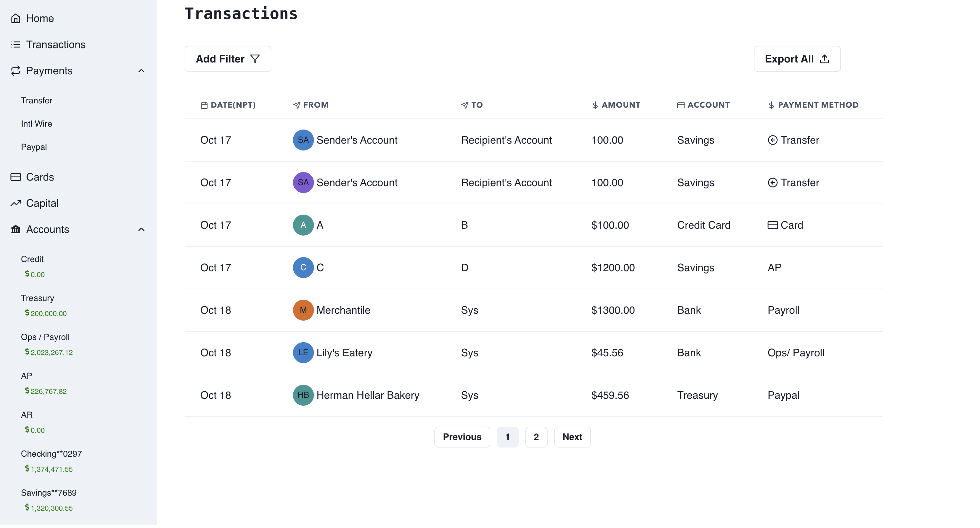
Task: Click the Cards credit card icon
Action: (16, 177)
